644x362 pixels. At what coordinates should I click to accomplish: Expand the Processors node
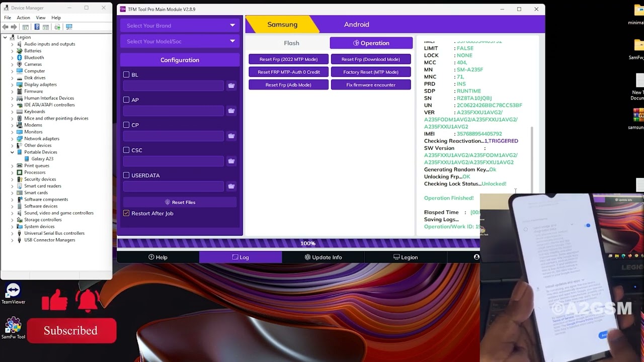point(12,172)
